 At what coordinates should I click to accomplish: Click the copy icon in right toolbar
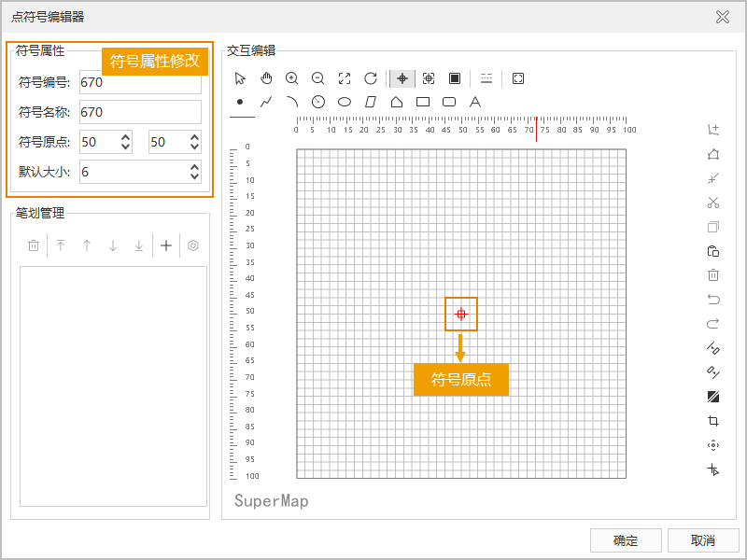point(713,227)
